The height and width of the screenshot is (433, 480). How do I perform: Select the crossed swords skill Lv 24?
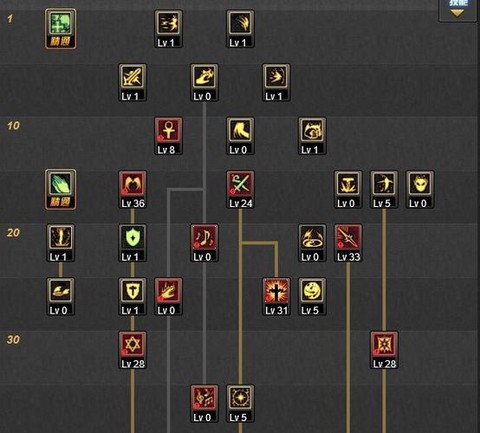coord(241,189)
